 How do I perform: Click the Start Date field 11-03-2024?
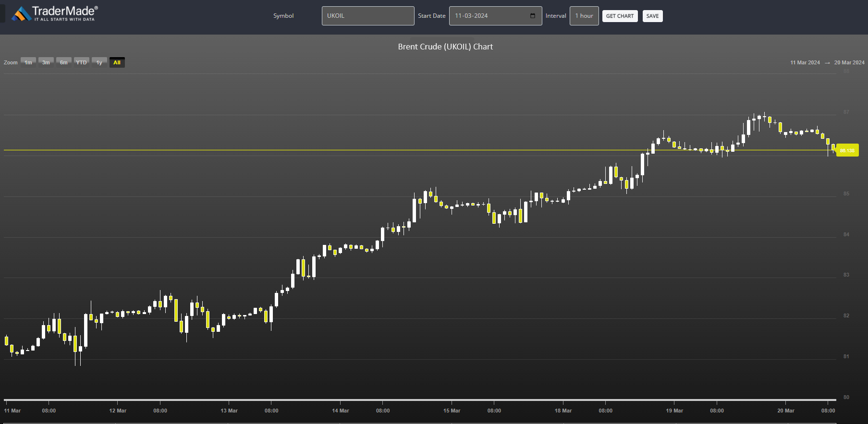495,16
